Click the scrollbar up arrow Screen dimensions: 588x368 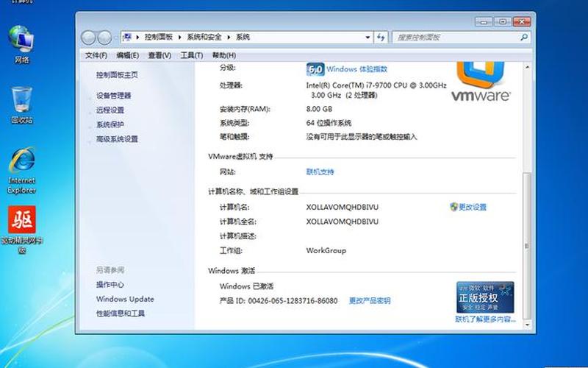[527, 67]
